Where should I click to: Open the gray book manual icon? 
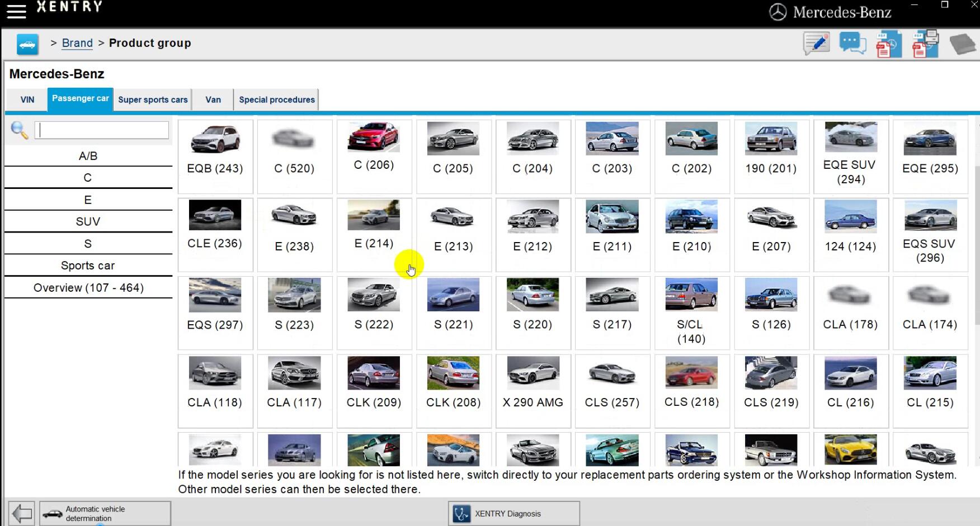coord(962,44)
